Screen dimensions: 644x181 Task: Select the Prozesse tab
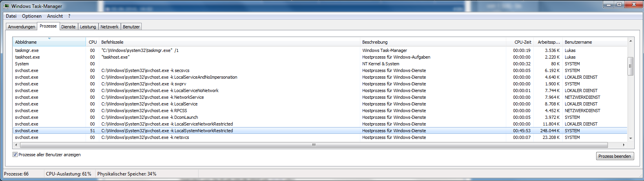(48, 26)
